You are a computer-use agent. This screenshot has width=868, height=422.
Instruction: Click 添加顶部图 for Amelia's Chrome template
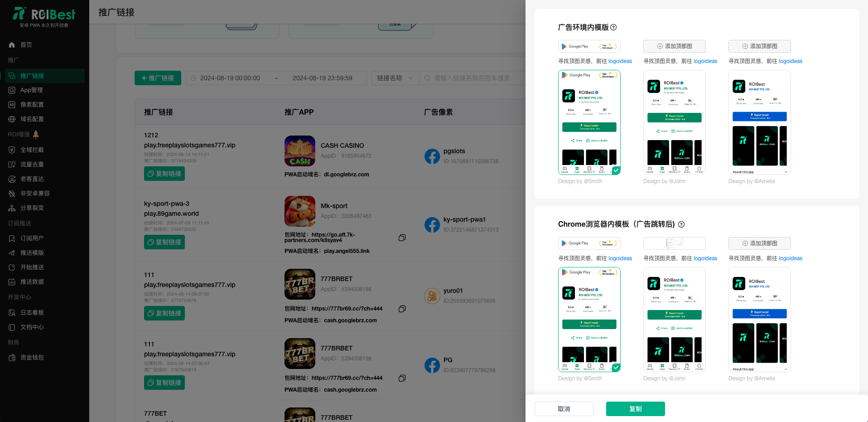tap(760, 243)
